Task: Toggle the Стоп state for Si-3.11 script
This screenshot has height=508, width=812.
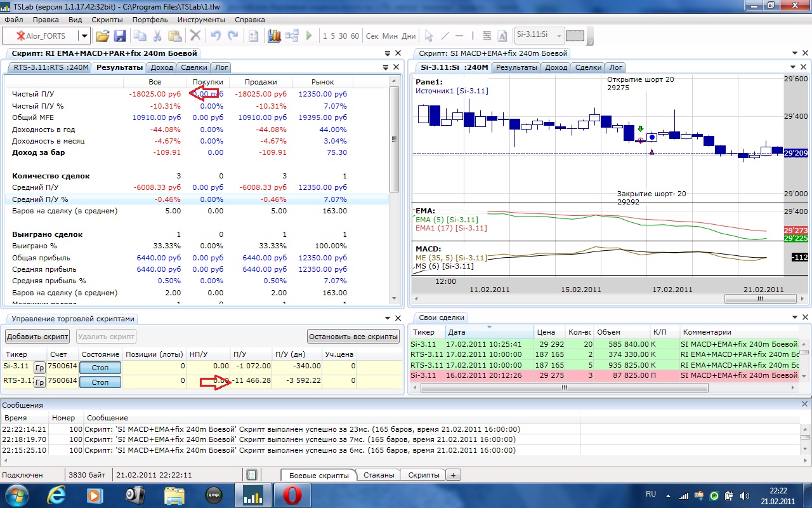Action: pos(100,367)
